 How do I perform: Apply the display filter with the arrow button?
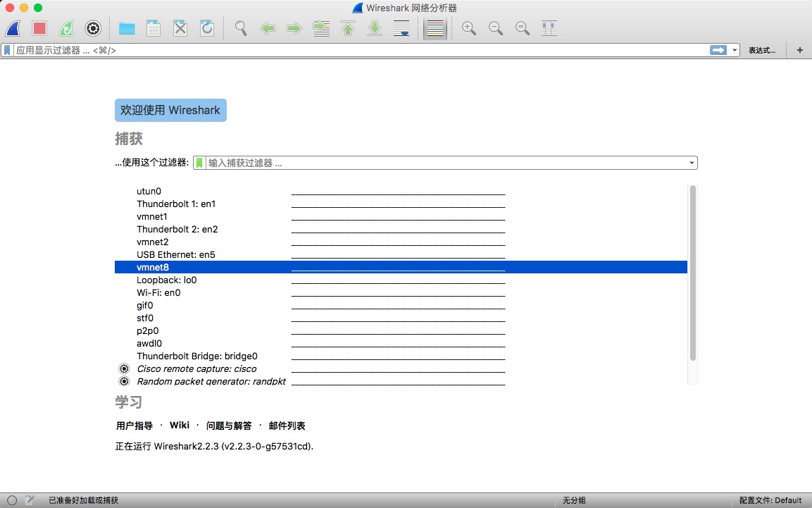(x=718, y=50)
